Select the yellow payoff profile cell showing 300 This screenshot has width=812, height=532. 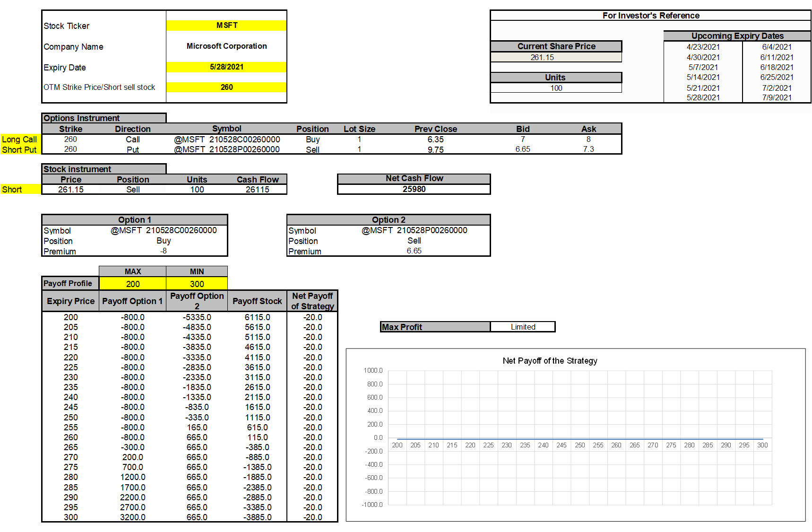pyautogui.click(x=197, y=284)
